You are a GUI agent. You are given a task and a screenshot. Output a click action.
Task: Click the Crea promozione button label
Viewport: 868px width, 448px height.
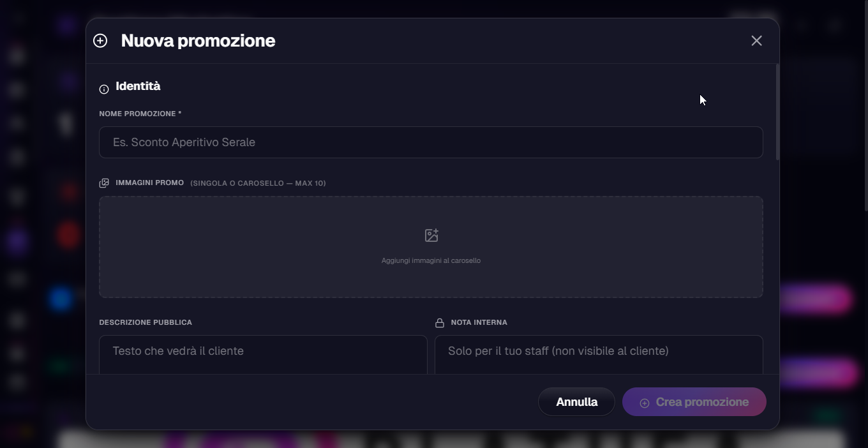tap(702, 402)
